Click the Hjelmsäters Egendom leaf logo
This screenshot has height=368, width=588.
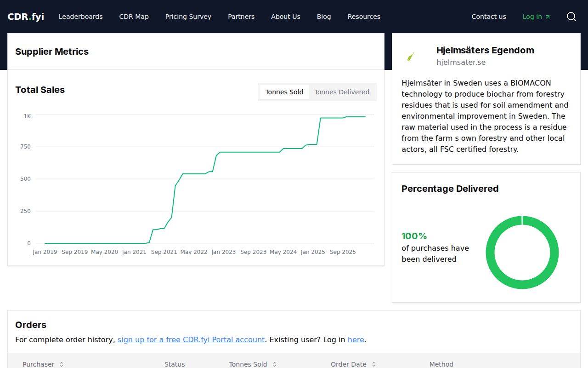(411, 57)
